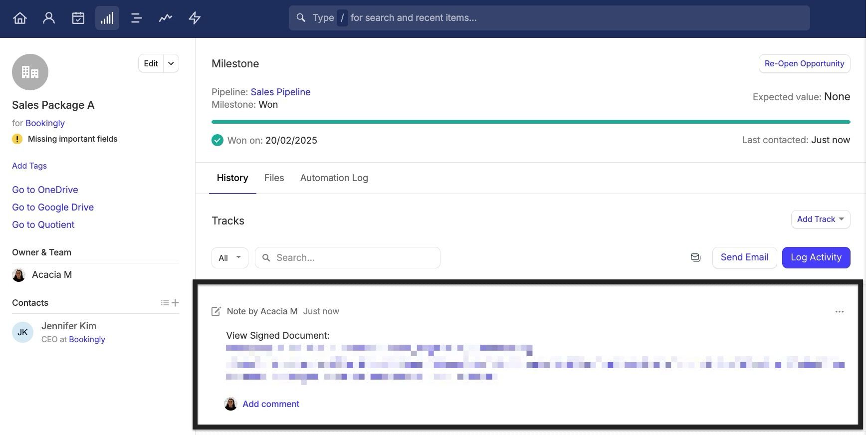Open the All filter dropdown

click(229, 258)
